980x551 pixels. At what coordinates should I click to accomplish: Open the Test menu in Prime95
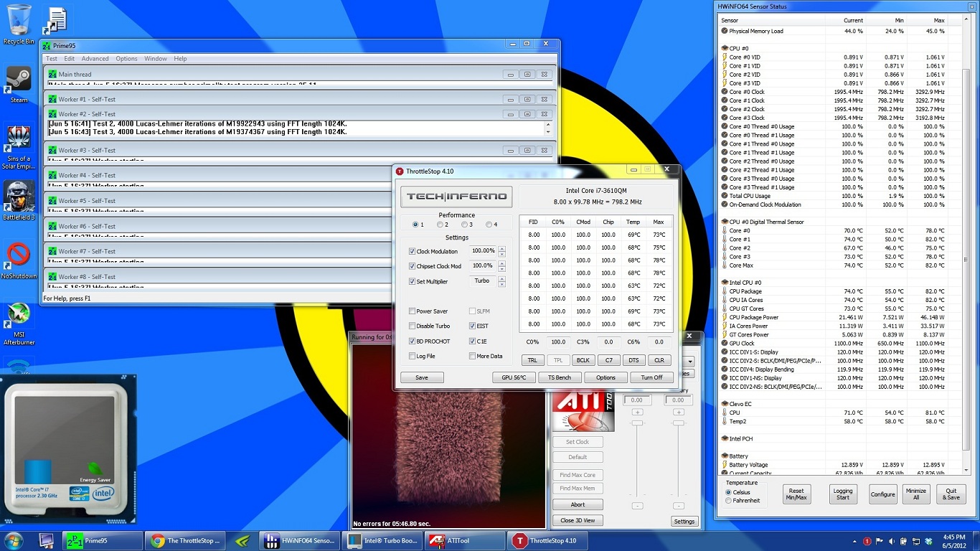[52, 59]
